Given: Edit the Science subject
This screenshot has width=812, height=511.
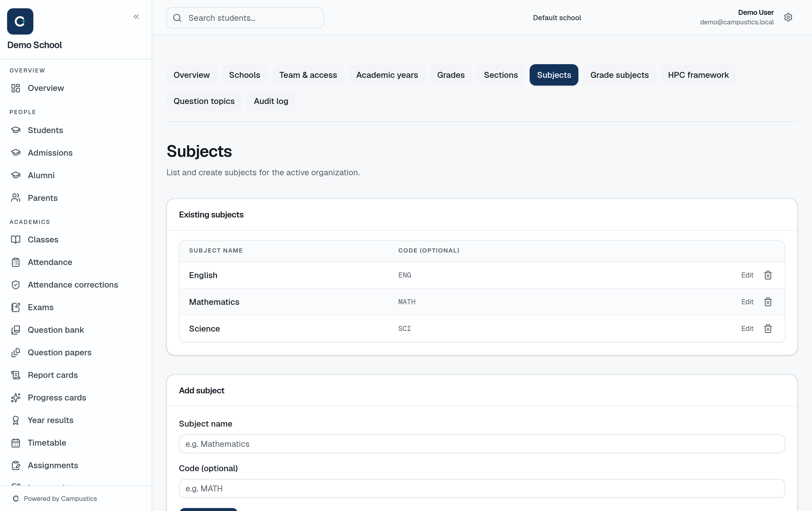Looking at the screenshot, I should point(747,329).
